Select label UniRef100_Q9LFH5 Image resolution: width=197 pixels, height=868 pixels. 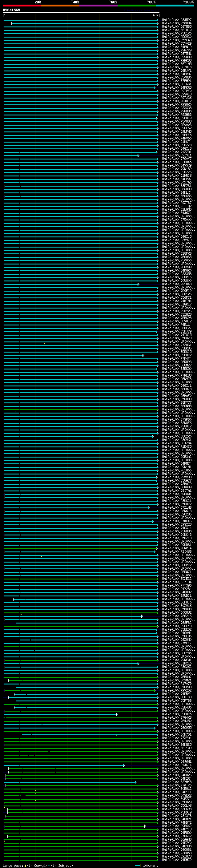pyautogui.click(x=177, y=132)
